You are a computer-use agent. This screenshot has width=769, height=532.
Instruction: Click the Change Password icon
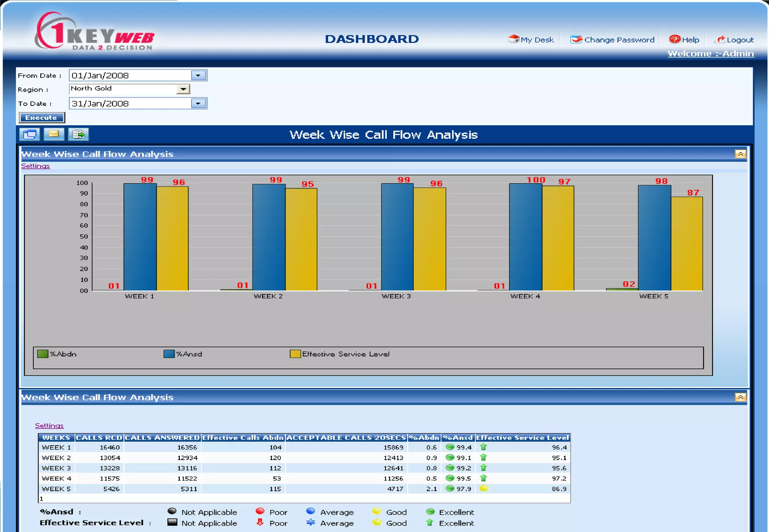pos(576,39)
